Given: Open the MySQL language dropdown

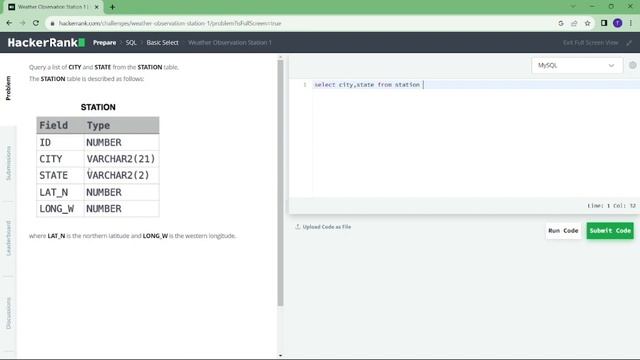Looking at the screenshot, I should pos(577,65).
